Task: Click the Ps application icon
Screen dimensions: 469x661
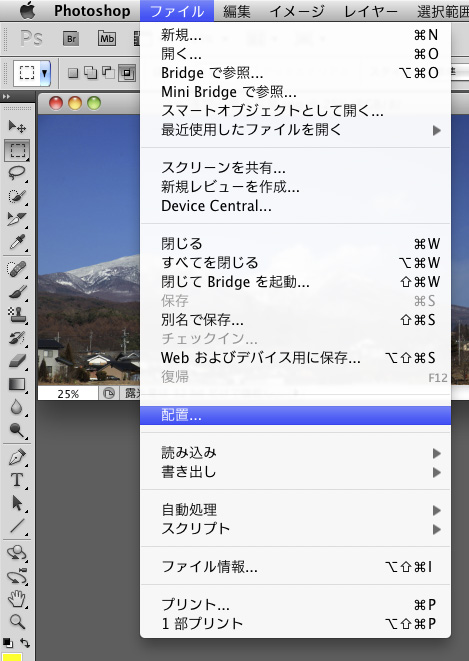Action: coord(31,39)
